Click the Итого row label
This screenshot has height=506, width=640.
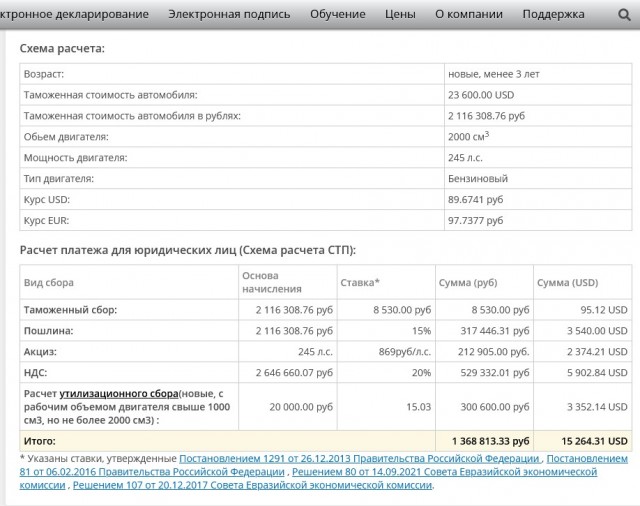click(x=40, y=441)
